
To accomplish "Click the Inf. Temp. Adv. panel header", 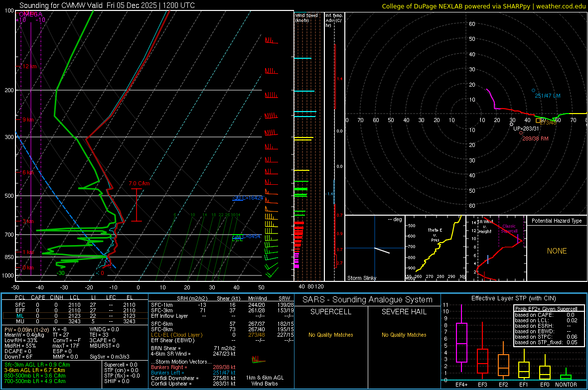I will 334,20.
